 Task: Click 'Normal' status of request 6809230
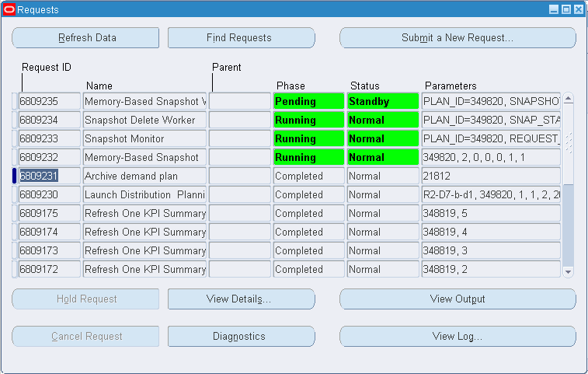point(383,194)
